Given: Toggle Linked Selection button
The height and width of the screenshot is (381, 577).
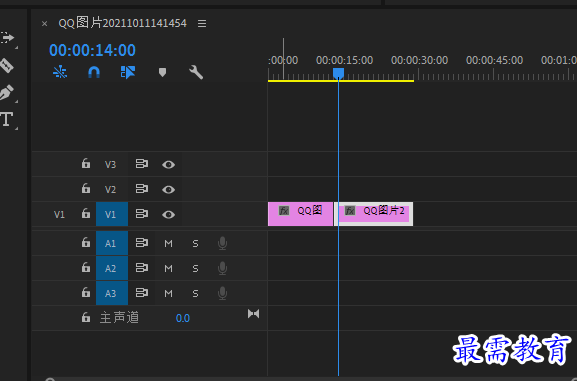Looking at the screenshot, I should tap(128, 72).
